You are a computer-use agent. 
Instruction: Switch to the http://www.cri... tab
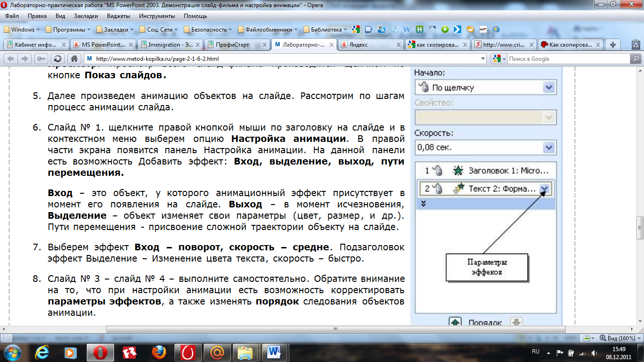pos(505,45)
